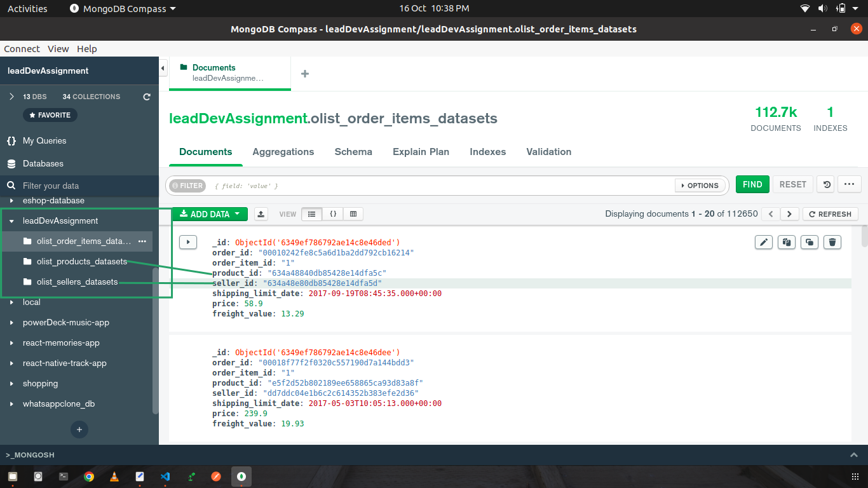Open Files manager from taskbar
Image resolution: width=868 pixels, height=488 pixels.
coord(13,476)
